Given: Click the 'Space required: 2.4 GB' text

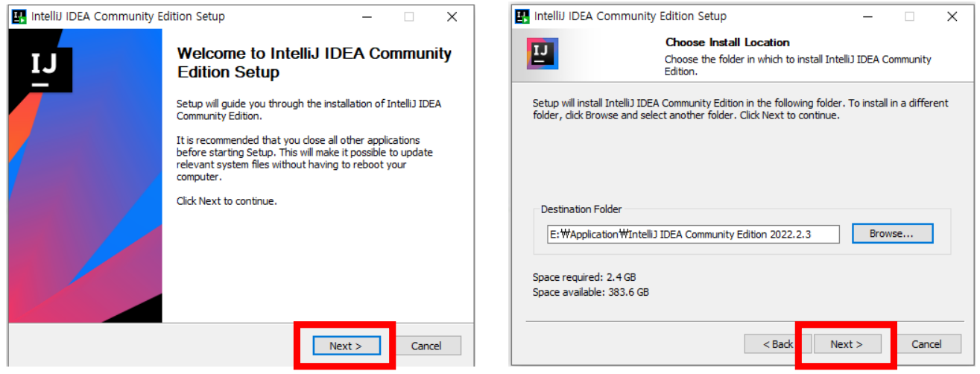Looking at the screenshot, I should [584, 278].
